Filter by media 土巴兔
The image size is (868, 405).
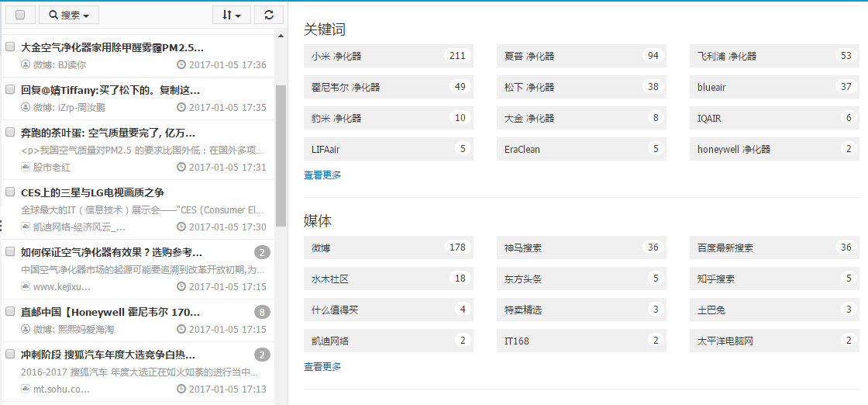pos(774,310)
